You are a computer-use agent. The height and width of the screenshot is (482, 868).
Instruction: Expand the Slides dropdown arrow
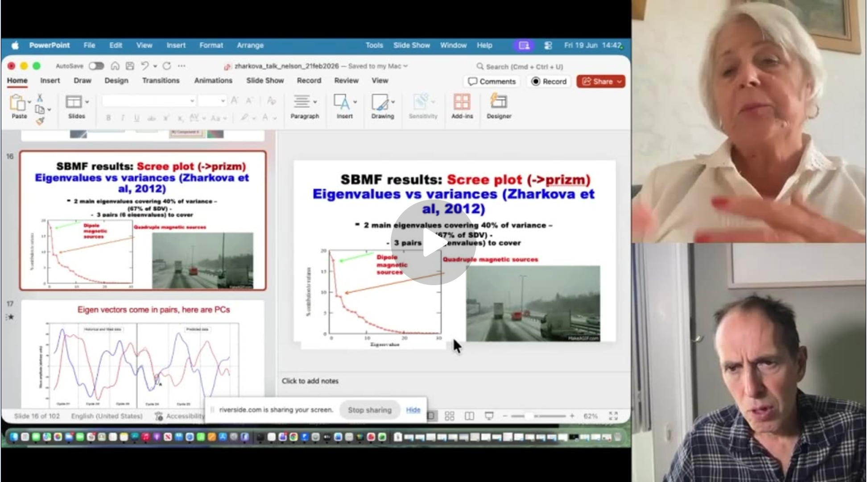pos(87,102)
